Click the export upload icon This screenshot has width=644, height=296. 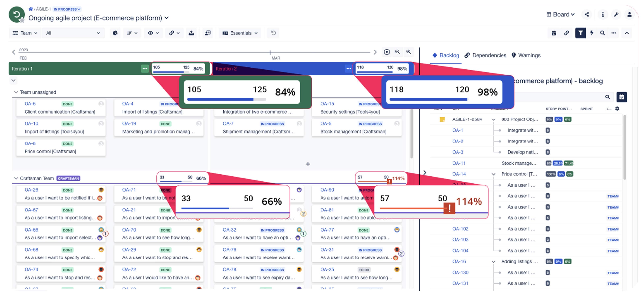[x=191, y=33]
